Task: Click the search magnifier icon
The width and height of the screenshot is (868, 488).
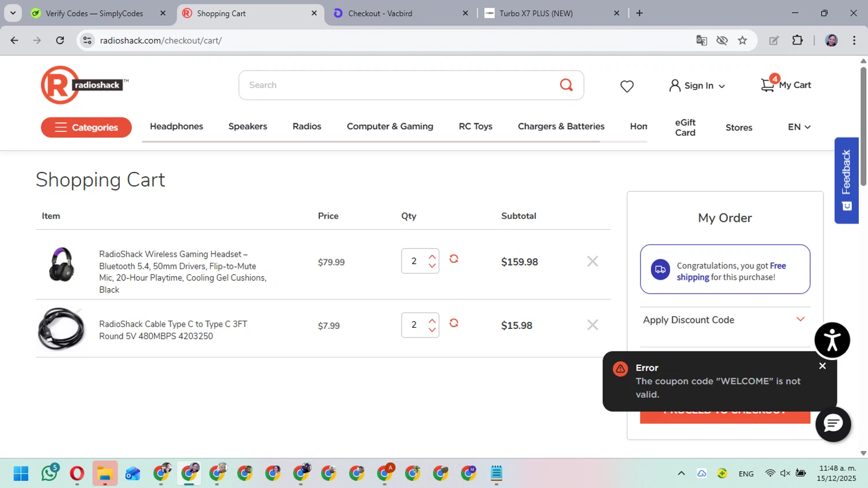Action: tap(566, 85)
